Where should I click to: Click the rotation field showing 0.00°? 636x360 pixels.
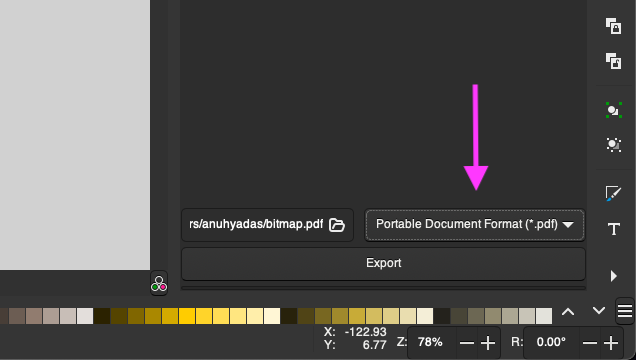(x=551, y=343)
